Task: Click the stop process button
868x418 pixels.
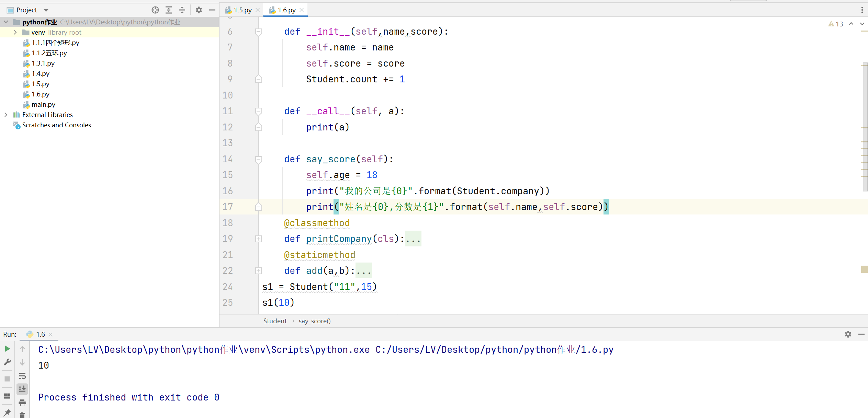Action: (x=7, y=379)
